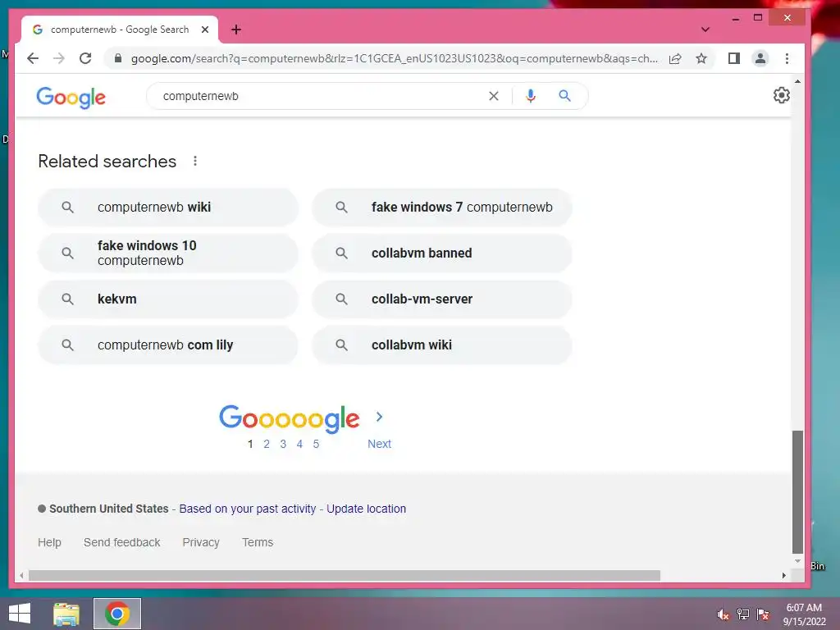Click the address bar URL

394,58
